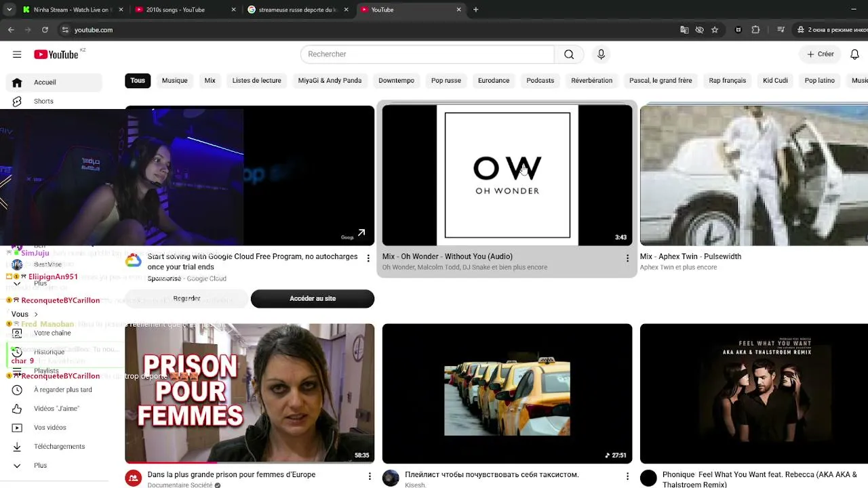This screenshot has width=868, height=488.
Task: Open options menu for Oh Wonder mix
Action: coord(627,258)
